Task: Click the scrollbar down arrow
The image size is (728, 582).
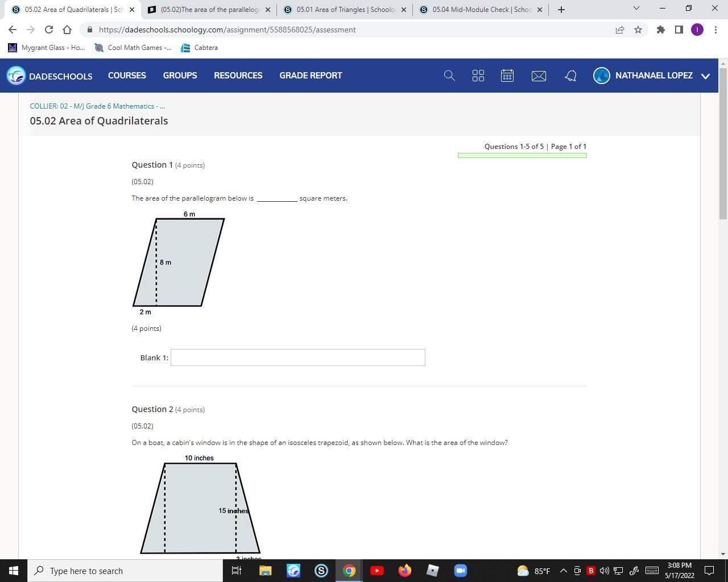Action: coord(723,554)
